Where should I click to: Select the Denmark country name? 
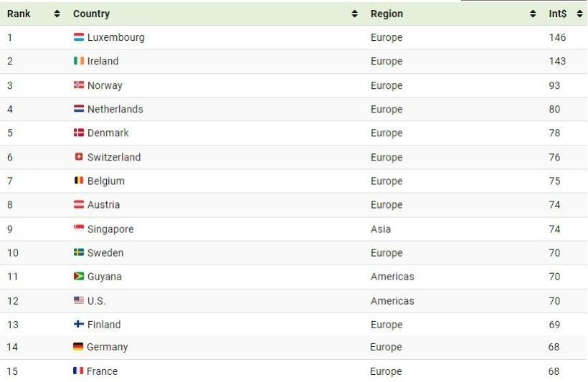pyautogui.click(x=108, y=133)
